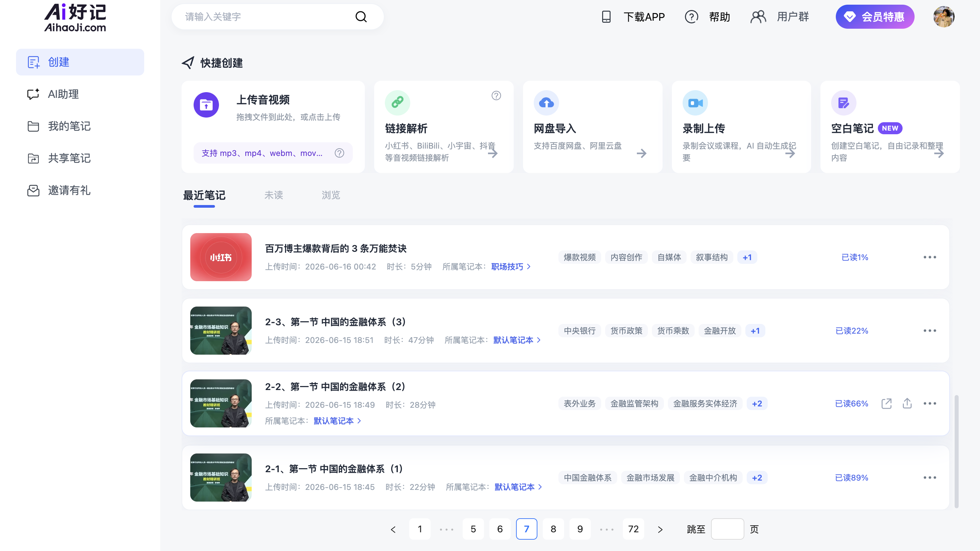This screenshot has height=551, width=980.
Task: Click the vertical scrollbar of the notes list
Action: 956,452
